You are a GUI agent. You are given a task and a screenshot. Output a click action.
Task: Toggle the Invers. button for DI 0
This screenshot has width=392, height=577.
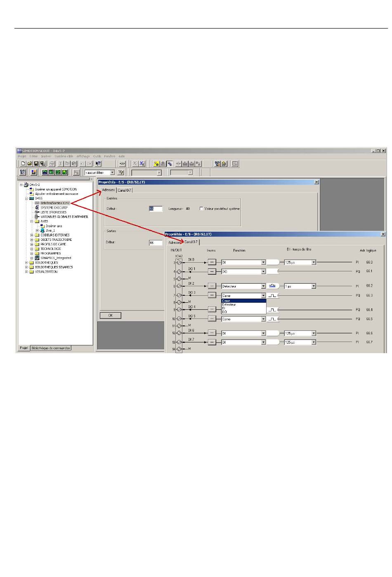[212, 262]
